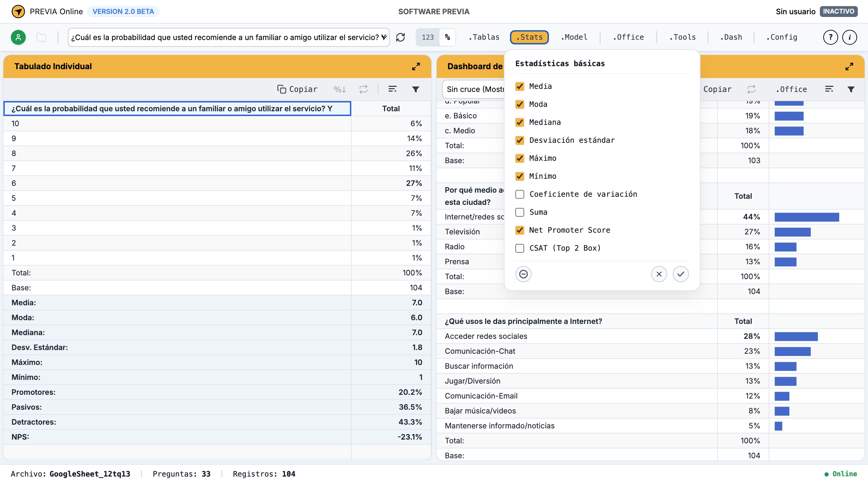Open the .Tools menu
Image resolution: width=868 pixels, height=483 pixels.
click(x=682, y=37)
